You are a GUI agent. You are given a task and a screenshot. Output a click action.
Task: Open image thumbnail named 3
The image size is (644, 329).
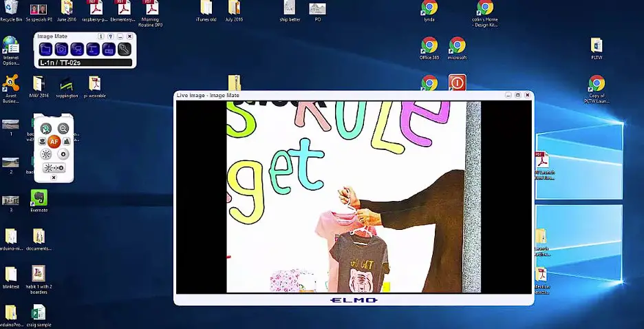[11, 203]
